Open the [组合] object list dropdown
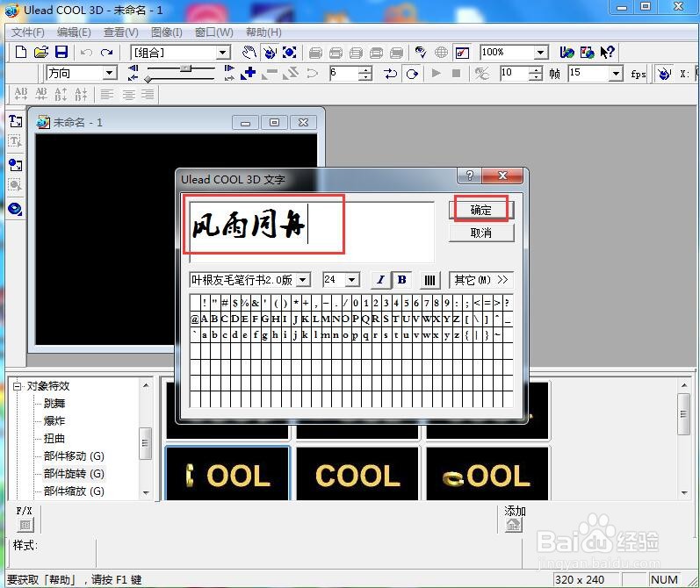 click(x=223, y=53)
